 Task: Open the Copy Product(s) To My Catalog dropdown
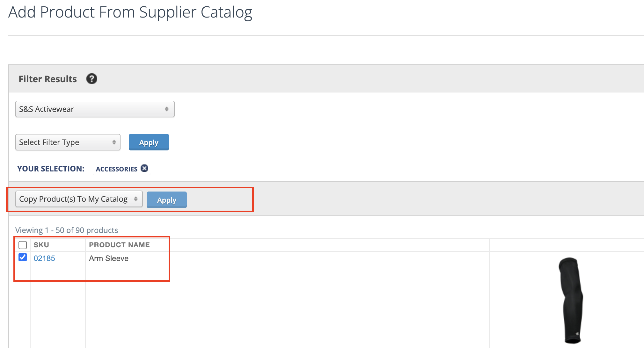[x=79, y=199]
